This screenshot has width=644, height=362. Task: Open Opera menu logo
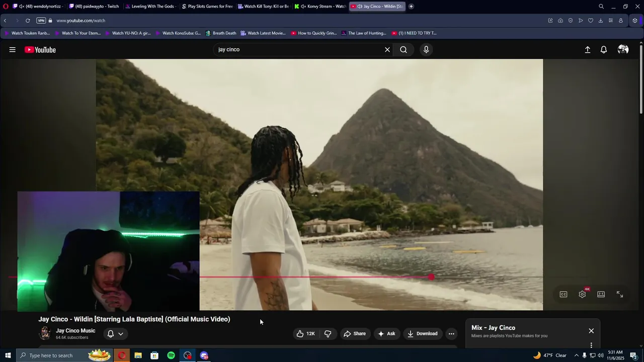(x=6, y=7)
